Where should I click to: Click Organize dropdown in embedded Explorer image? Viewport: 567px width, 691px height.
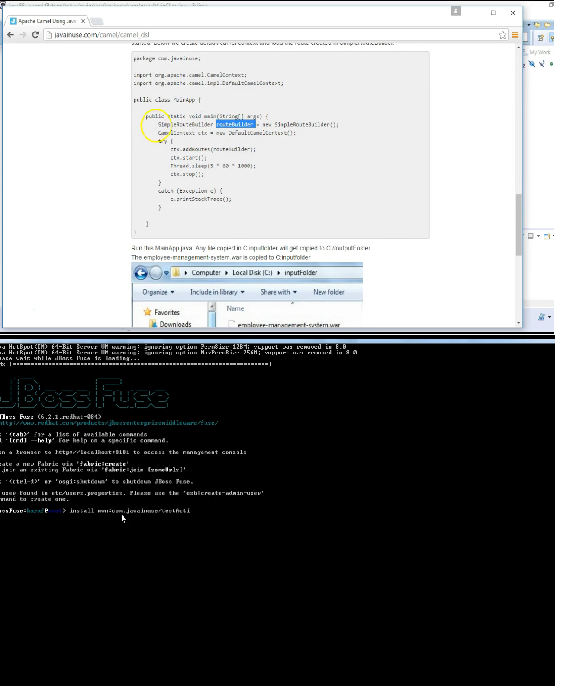click(158, 293)
